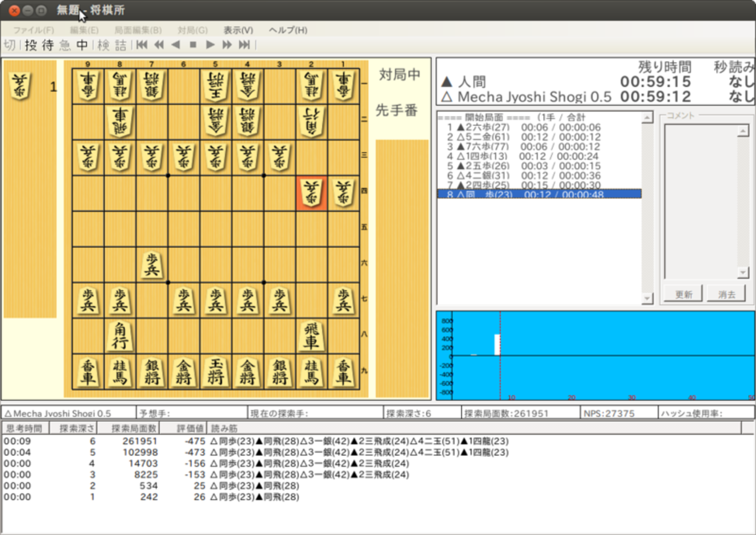
Task: Click the move list scrollbar up arrow
Action: [x=647, y=118]
